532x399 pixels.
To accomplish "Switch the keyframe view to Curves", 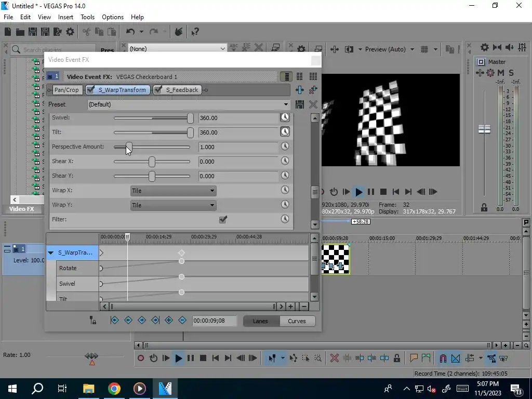I will coord(297,321).
